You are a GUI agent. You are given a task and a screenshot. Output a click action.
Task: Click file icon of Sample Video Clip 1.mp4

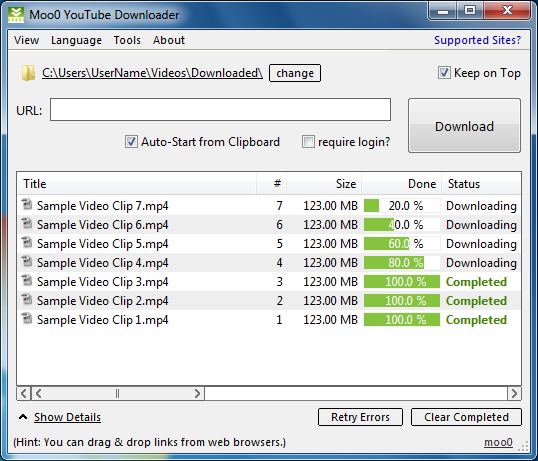(x=27, y=319)
